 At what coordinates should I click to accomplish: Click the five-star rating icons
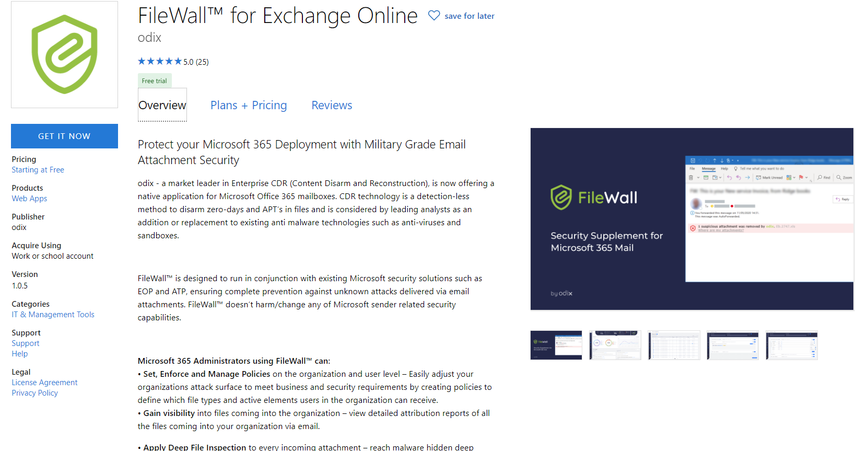(160, 61)
